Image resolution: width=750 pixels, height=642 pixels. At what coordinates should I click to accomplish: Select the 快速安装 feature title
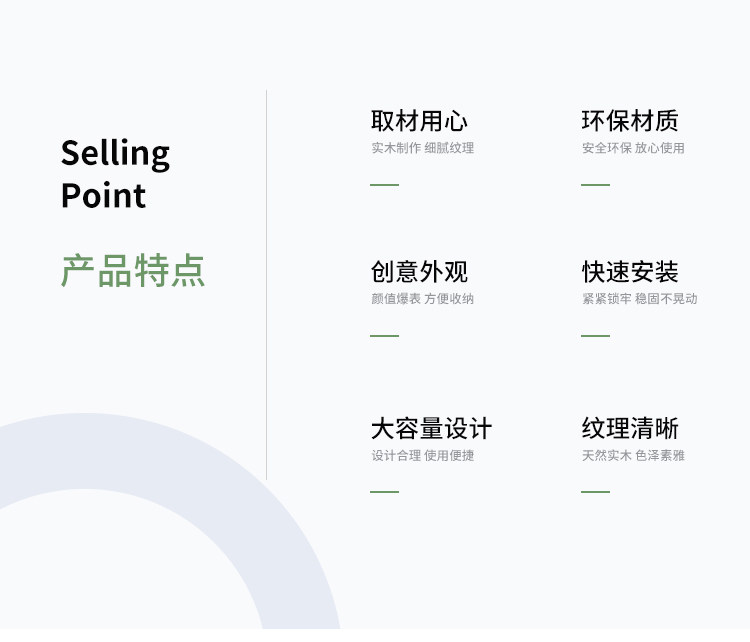pyautogui.click(x=630, y=272)
